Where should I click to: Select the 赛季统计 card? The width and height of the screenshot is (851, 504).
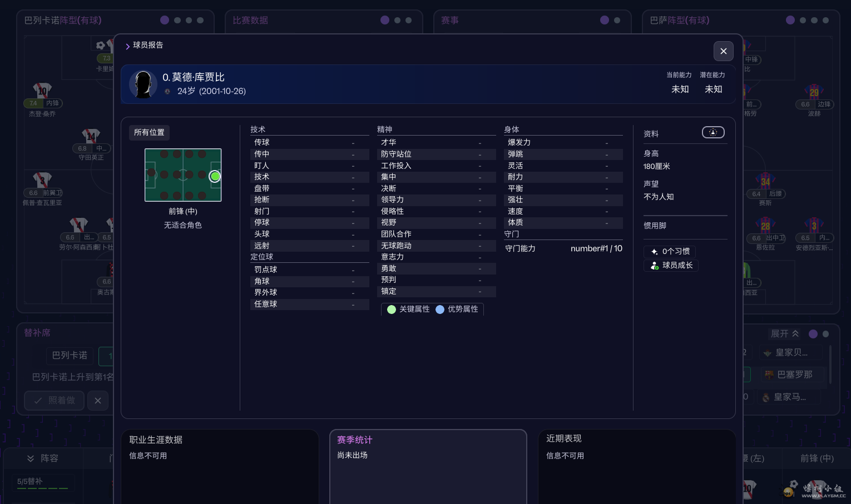coord(428,466)
